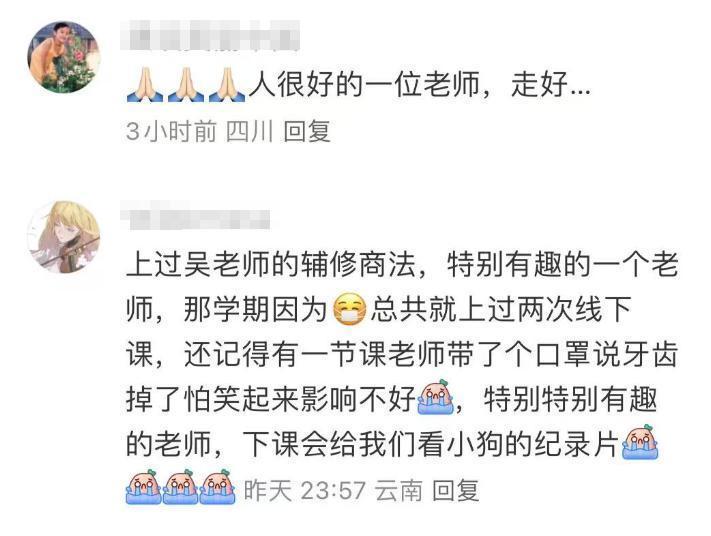Open the blonde anime violinist avatar
The height and width of the screenshot is (536, 711).
(64, 237)
